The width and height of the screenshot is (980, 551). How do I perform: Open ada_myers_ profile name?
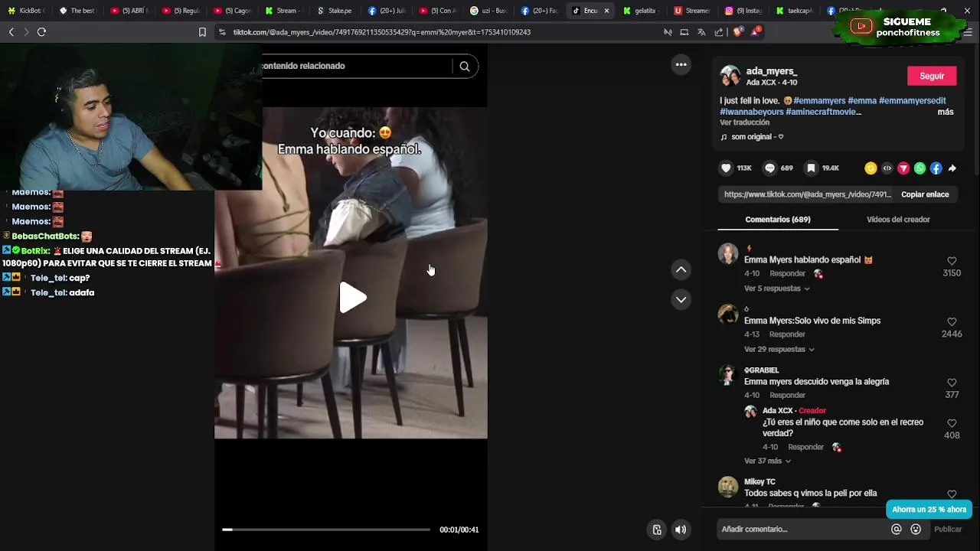tap(772, 70)
